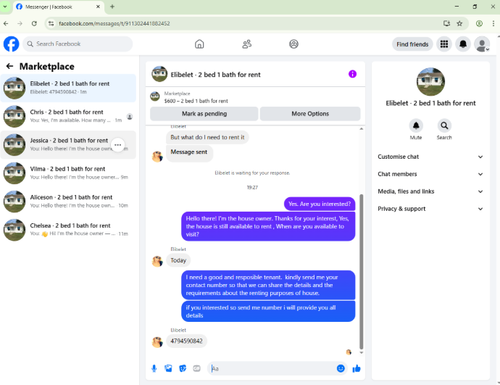
Task: Attach a photo file icon
Action: [x=168, y=368]
